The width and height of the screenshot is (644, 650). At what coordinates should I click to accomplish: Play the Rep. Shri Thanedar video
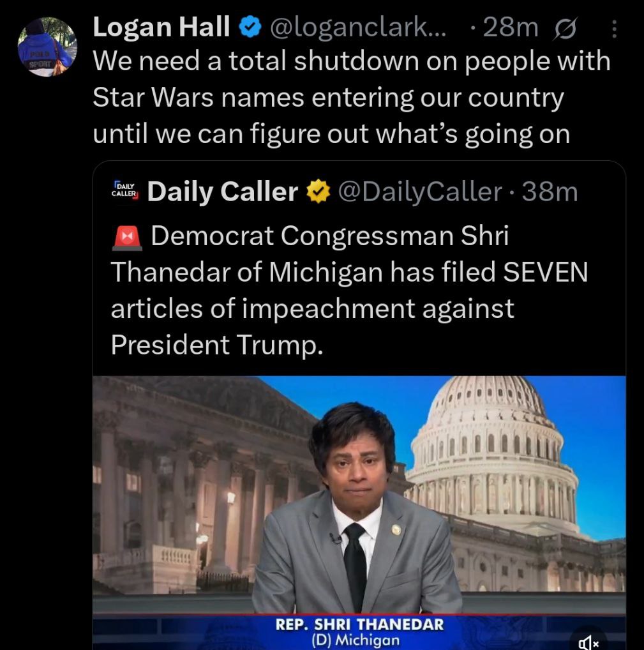point(359,513)
